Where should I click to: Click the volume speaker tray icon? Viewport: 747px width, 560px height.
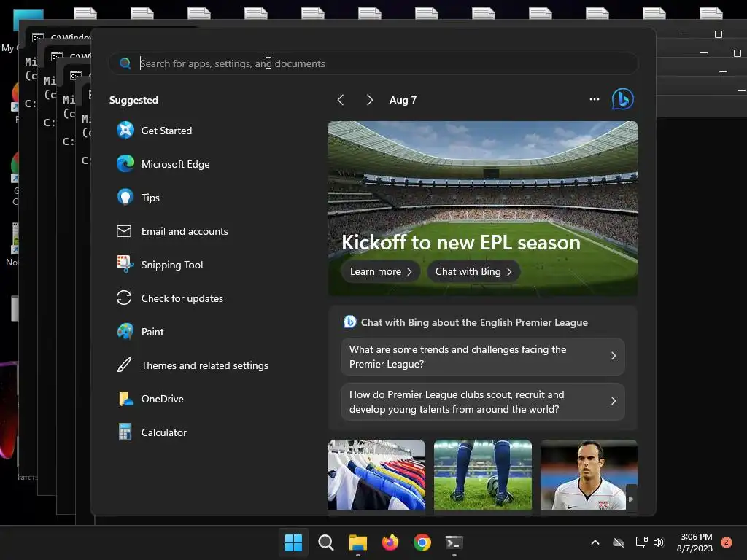click(x=659, y=542)
